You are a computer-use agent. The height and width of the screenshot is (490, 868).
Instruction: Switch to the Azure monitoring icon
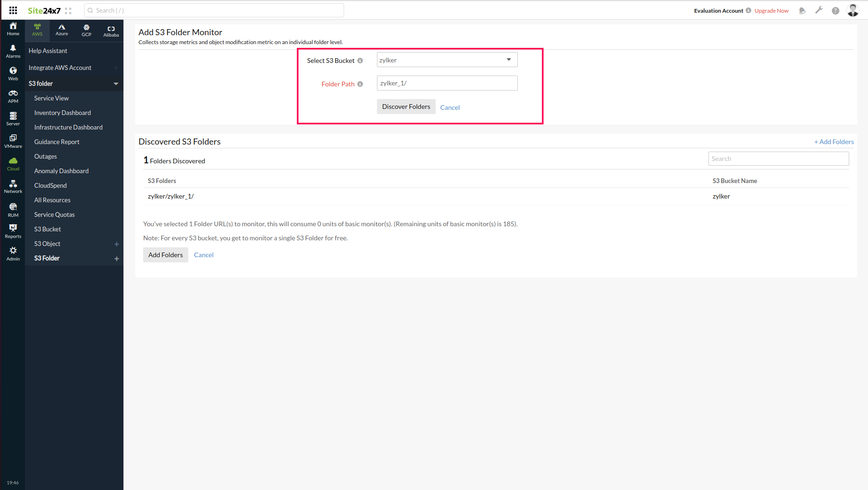click(61, 30)
